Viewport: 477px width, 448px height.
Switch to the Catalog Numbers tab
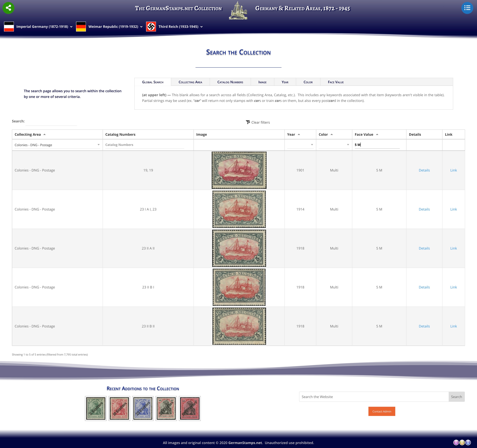point(230,82)
